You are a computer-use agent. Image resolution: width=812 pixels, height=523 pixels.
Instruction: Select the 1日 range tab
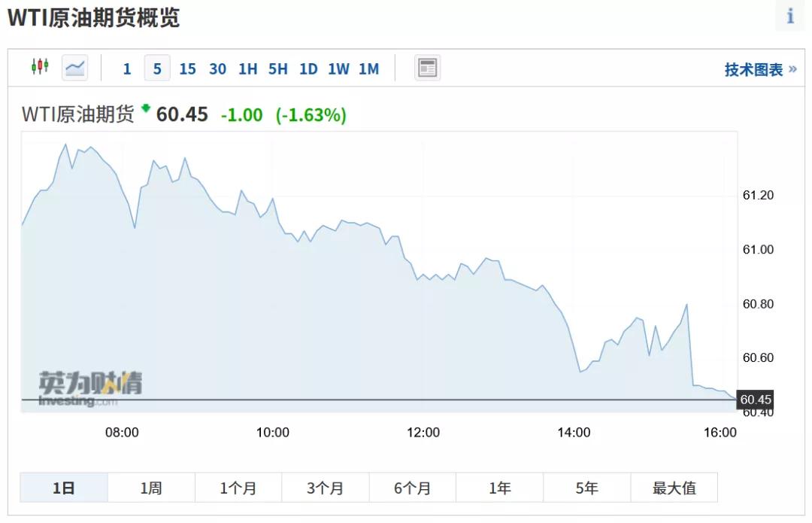pos(64,488)
